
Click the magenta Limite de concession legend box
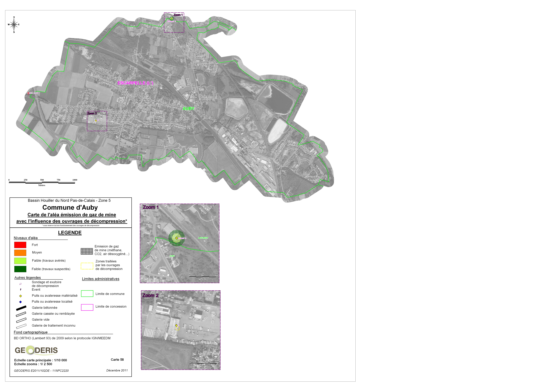[87, 307]
